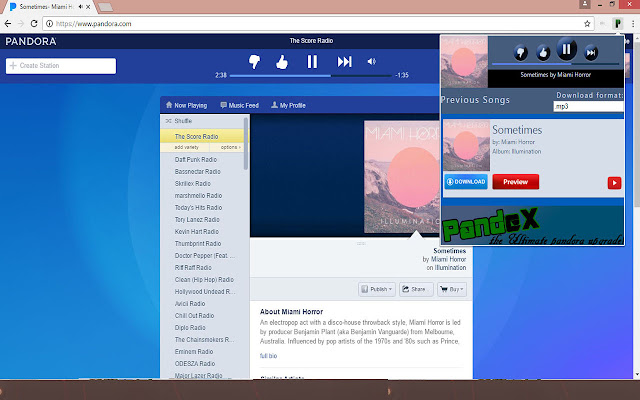Viewport: 640px width, 400px height.
Task: Click the Pandora volume speaker icon
Action: pos(371,62)
